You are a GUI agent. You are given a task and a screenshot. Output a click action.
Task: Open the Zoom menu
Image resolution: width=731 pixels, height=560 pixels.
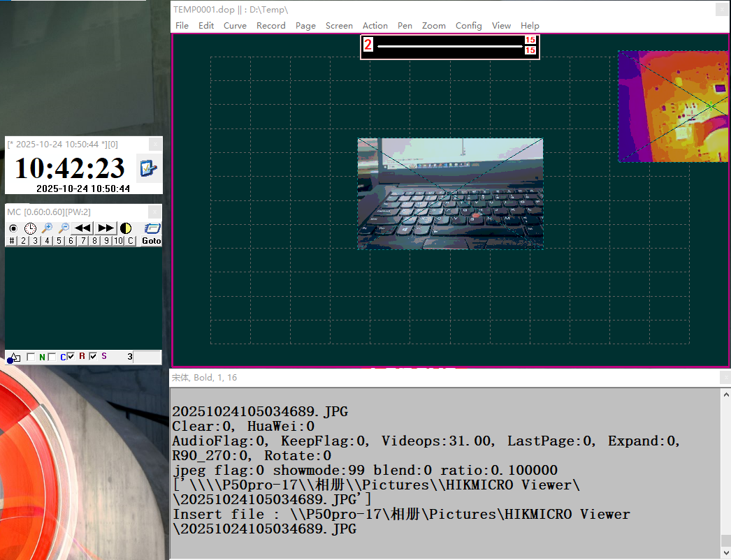(x=433, y=26)
